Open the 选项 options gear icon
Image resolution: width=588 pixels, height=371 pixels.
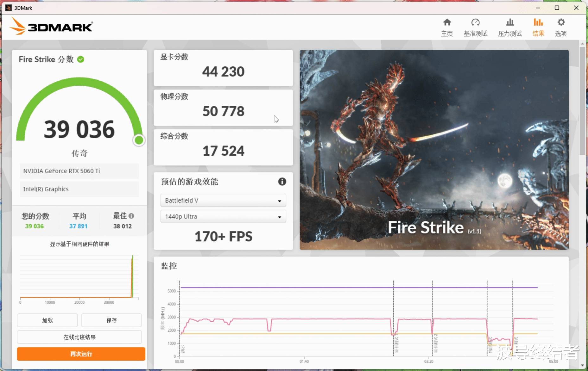coord(561,22)
